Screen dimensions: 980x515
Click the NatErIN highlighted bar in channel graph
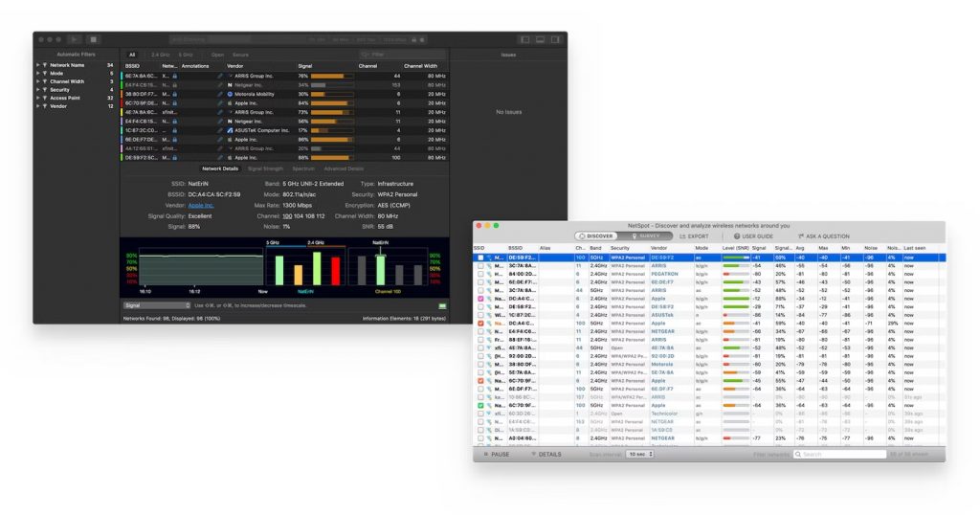point(380,269)
